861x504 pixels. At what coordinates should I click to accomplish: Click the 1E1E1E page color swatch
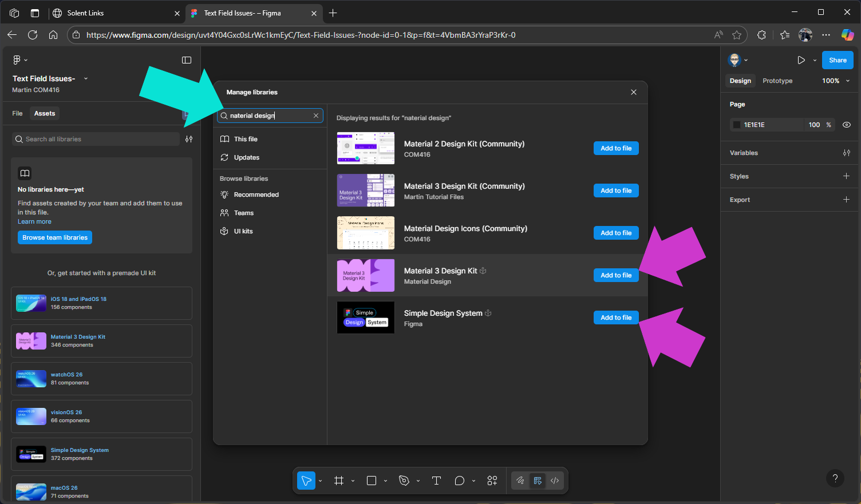coord(737,125)
